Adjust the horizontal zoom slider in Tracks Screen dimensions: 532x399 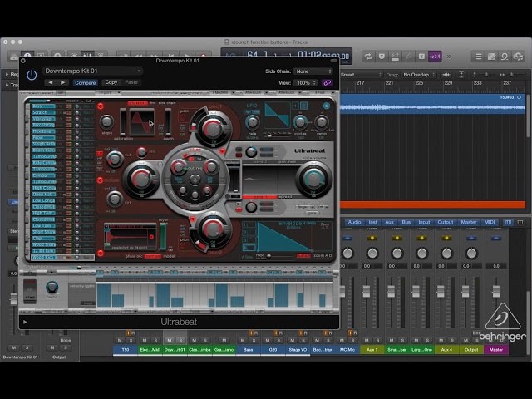coord(510,75)
